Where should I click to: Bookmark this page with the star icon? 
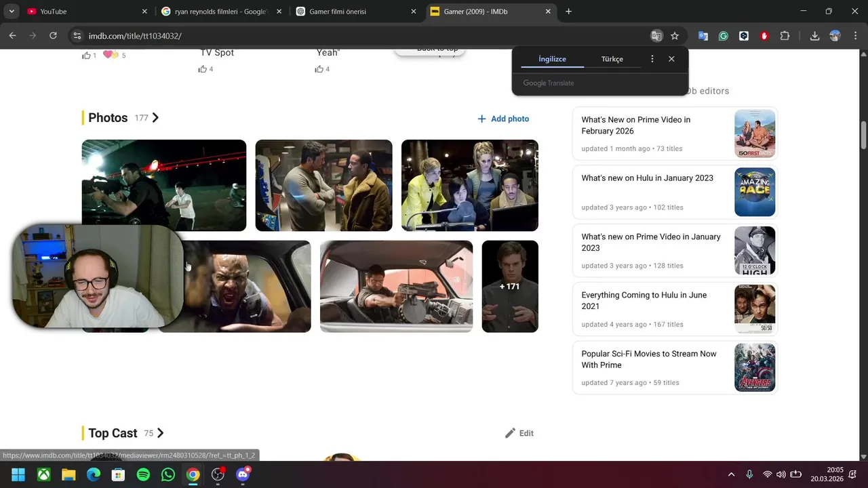coord(675,36)
